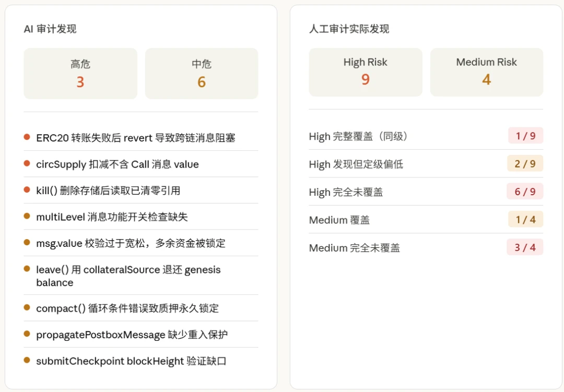The image size is (564, 392).
Task: Click the orange bullet beside msg.value finding
Action: pos(27,243)
